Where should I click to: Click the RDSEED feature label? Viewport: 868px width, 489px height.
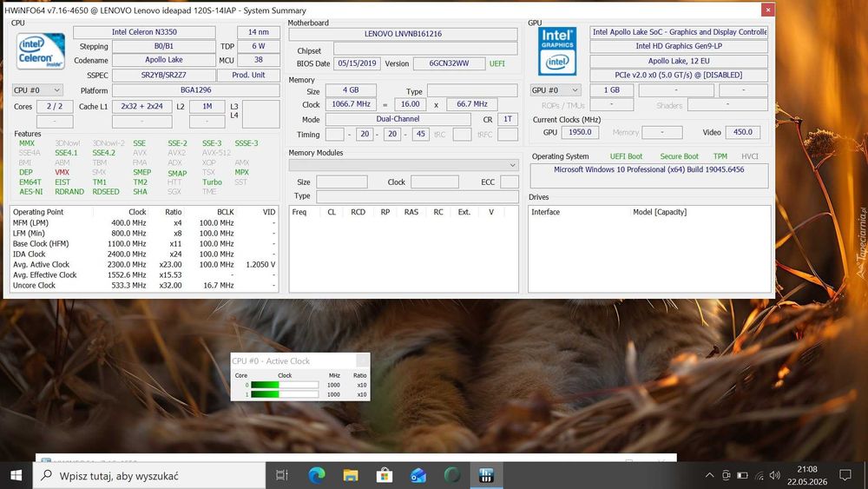(106, 192)
